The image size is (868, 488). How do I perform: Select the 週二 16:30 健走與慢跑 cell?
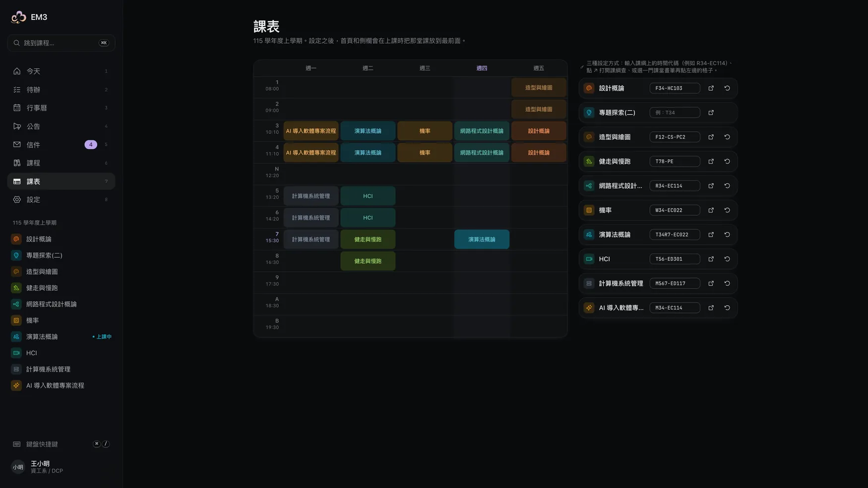coord(368,261)
